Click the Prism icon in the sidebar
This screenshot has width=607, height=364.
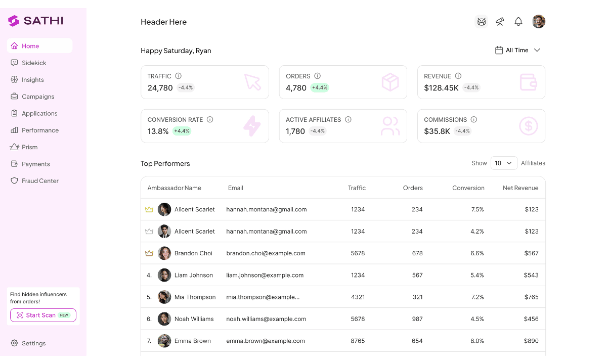point(15,147)
